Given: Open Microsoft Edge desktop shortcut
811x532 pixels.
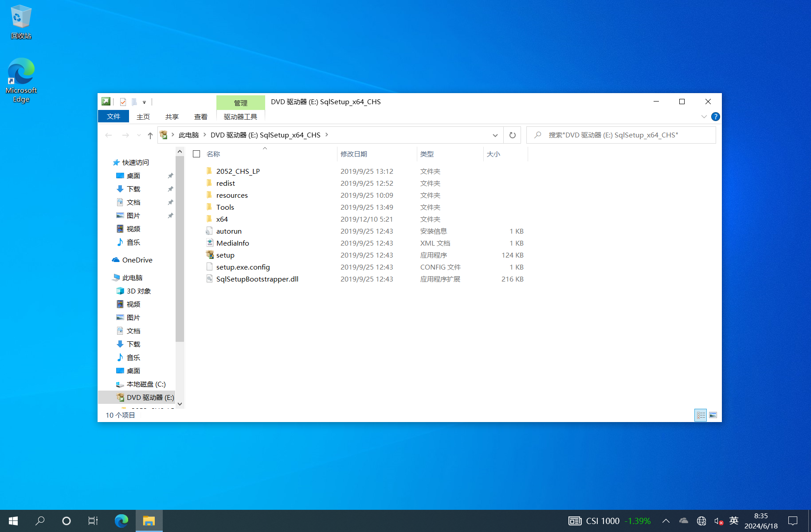Looking at the screenshot, I should coord(21,80).
